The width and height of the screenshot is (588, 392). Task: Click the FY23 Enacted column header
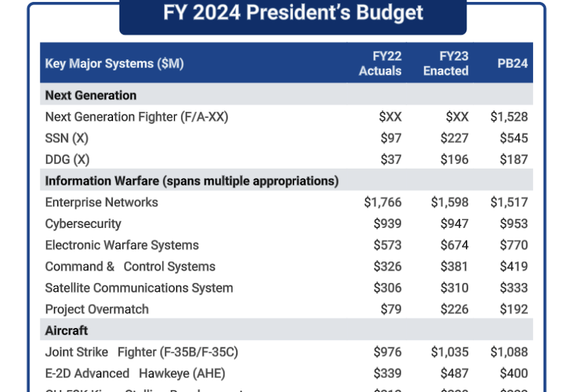coord(446,63)
